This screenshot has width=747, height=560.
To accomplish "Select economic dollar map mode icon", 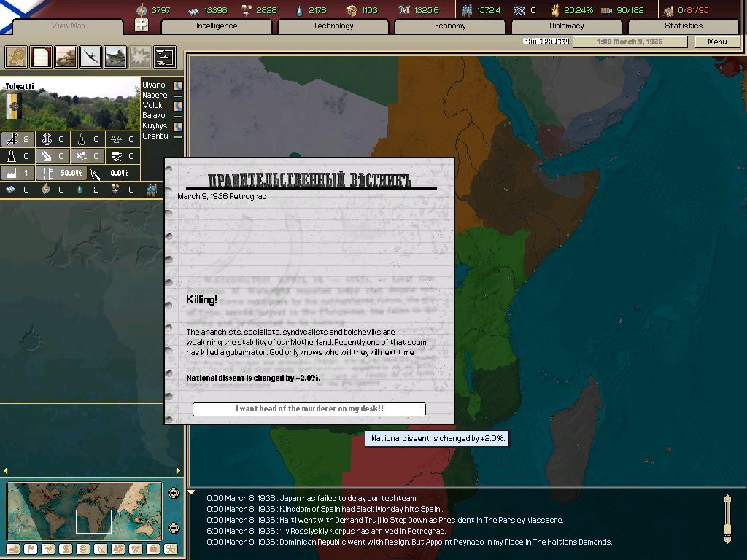I will (x=65, y=549).
